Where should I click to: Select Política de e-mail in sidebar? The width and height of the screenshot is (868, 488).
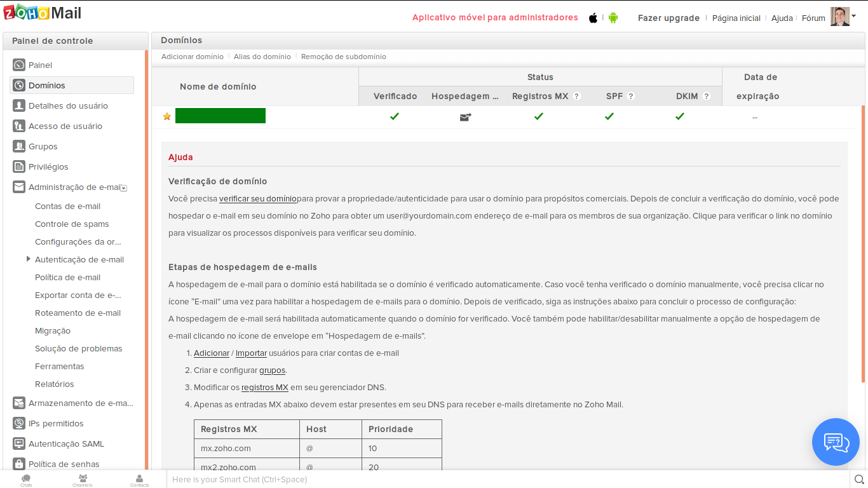tap(68, 277)
